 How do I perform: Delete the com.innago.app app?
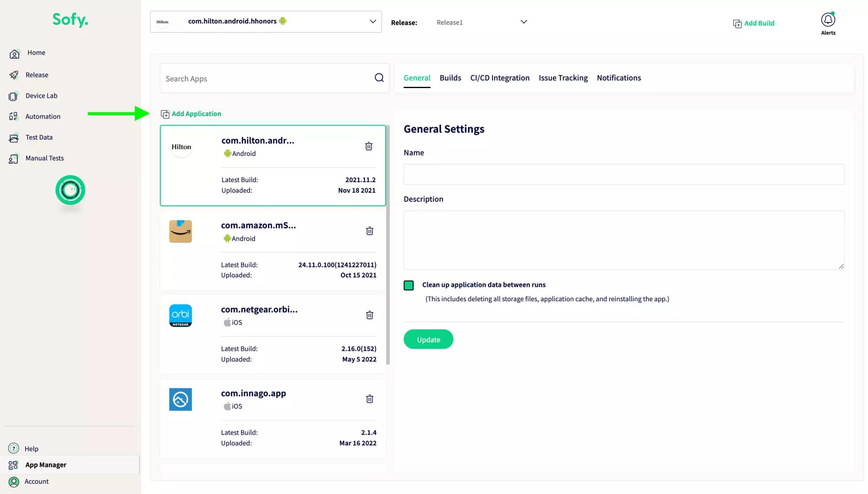pos(370,399)
